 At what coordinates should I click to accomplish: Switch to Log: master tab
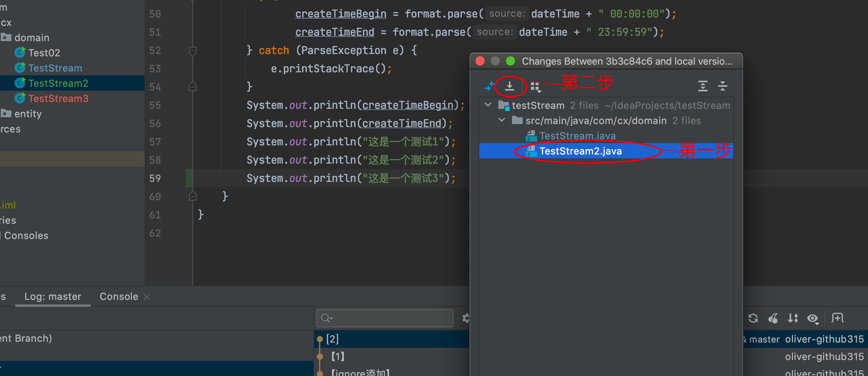(x=53, y=296)
